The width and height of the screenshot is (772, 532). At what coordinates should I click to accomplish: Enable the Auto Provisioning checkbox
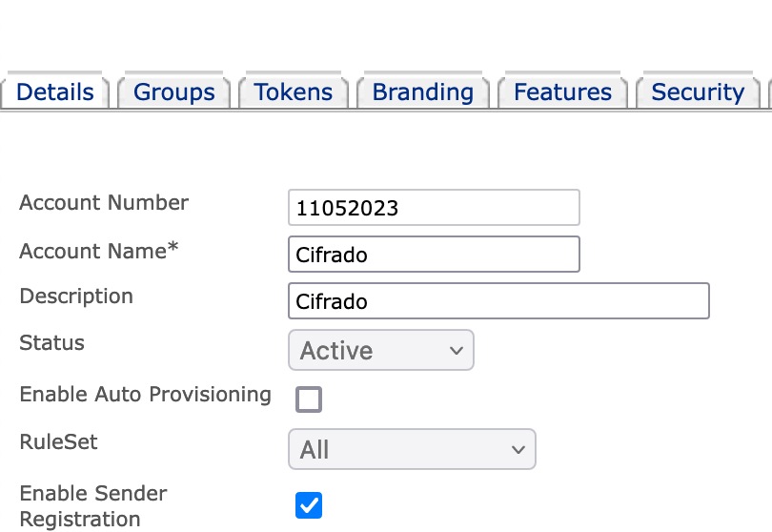(x=309, y=399)
